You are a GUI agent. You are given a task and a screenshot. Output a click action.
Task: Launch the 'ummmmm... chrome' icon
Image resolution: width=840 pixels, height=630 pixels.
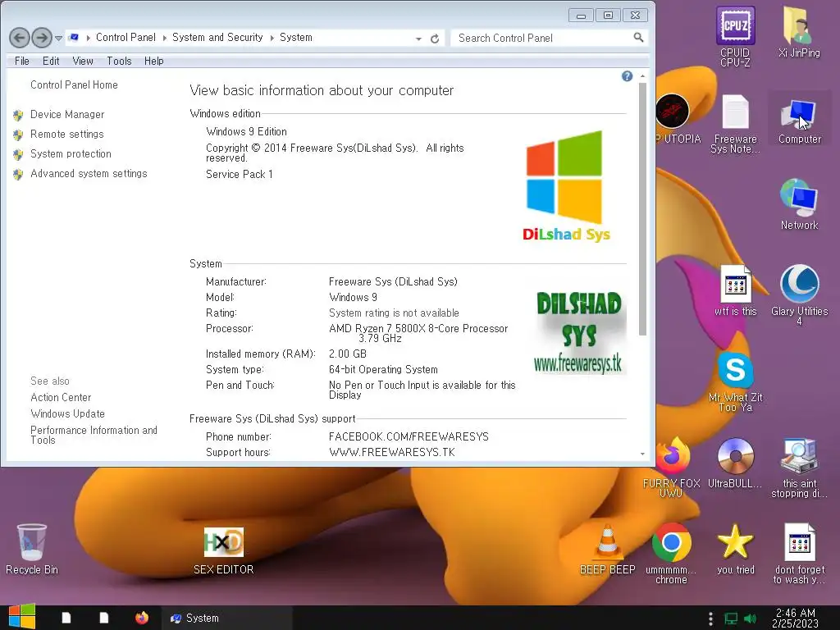point(671,554)
